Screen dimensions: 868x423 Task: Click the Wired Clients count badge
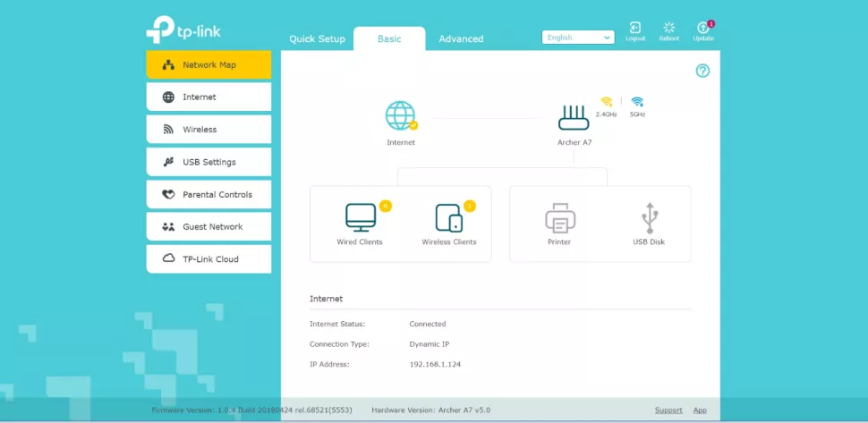(386, 207)
